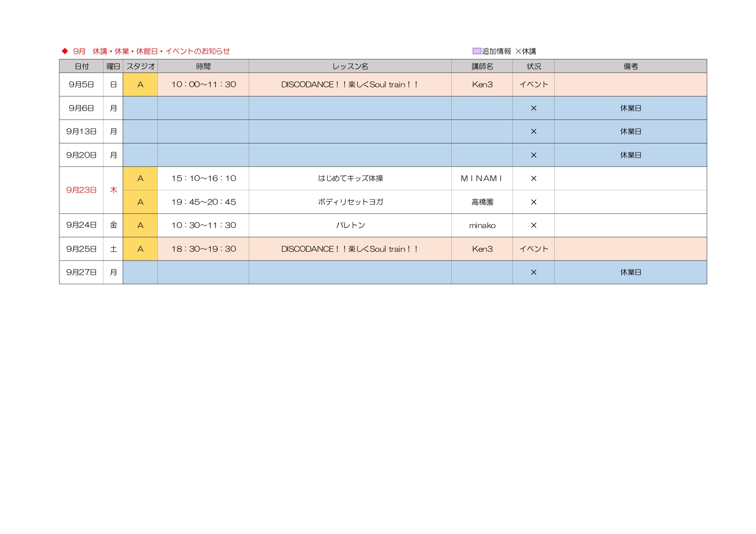
Task: Click the × mark in 9月6日 row
Action: 534,108
